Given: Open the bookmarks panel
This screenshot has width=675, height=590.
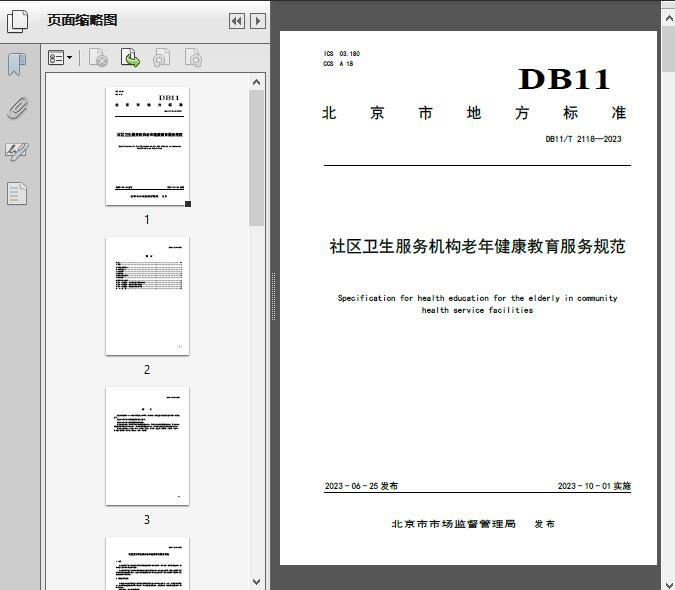Looking at the screenshot, I should (x=17, y=65).
